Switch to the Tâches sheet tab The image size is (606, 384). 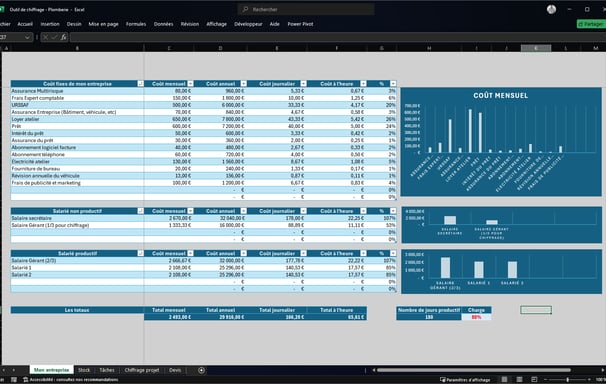pyautogui.click(x=107, y=370)
